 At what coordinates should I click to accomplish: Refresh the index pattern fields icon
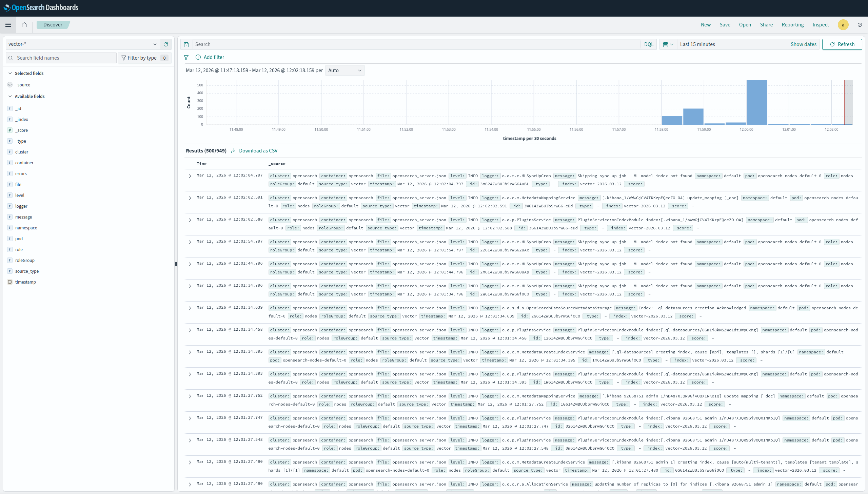click(x=166, y=44)
